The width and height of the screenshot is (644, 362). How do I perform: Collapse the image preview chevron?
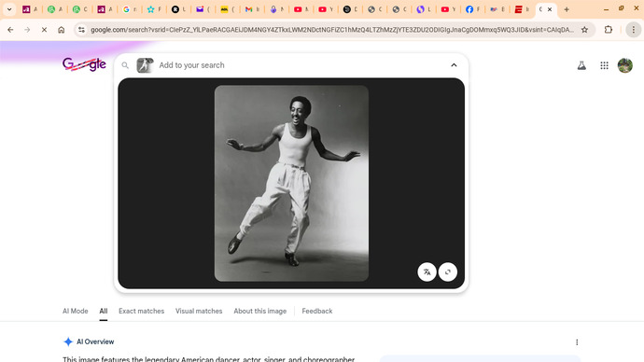click(454, 65)
